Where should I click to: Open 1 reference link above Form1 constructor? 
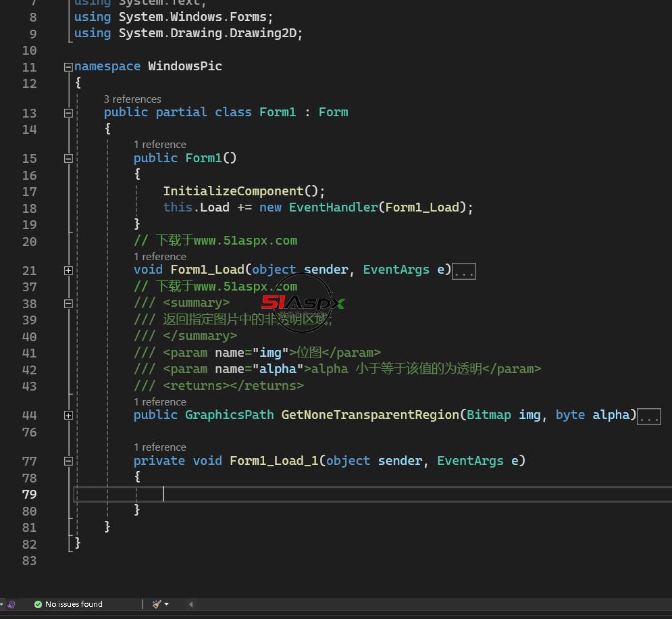coord(159,144)
